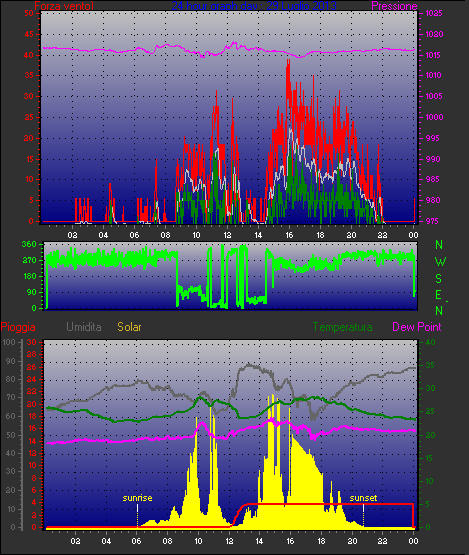Screen dimensions: 469x555
Task: Click the 'Forza vento' wind label
Action: 64,6
